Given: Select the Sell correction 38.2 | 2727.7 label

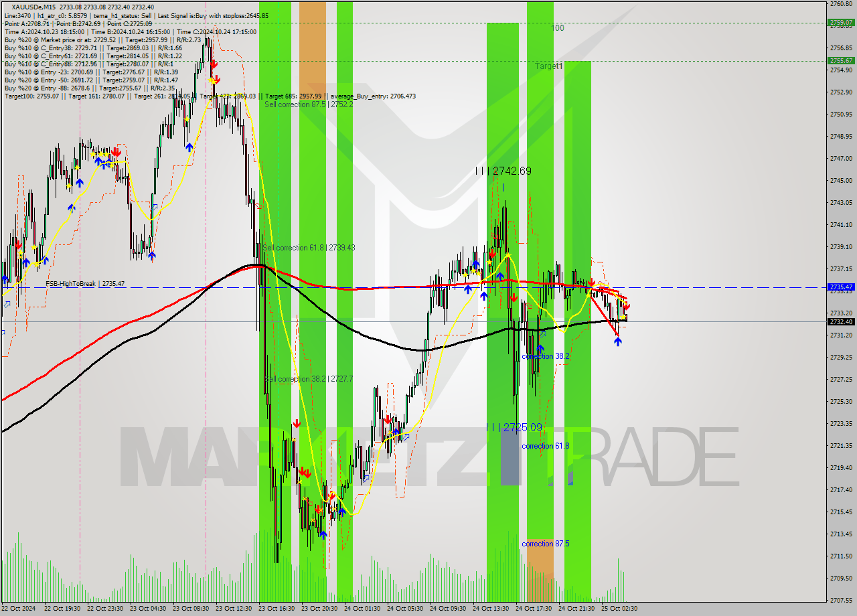Looking at the screenshot, I should point(309,379).
